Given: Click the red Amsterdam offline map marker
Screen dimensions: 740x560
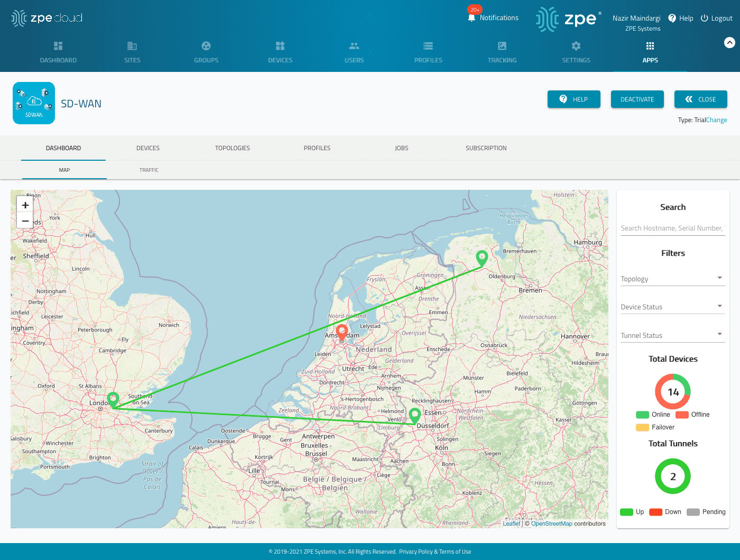Looking at the screenshot, I should click(x=342, y=332).
